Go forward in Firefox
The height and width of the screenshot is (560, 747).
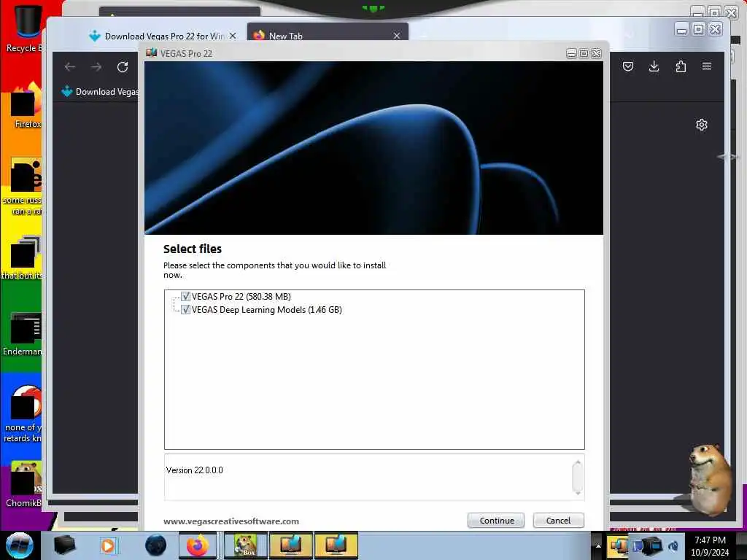point(96,67)
